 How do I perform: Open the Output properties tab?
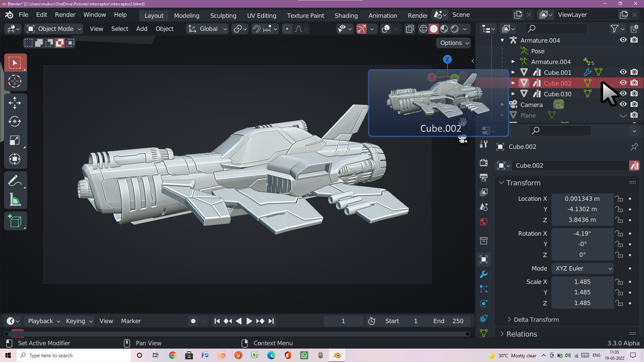click(484, 178)
